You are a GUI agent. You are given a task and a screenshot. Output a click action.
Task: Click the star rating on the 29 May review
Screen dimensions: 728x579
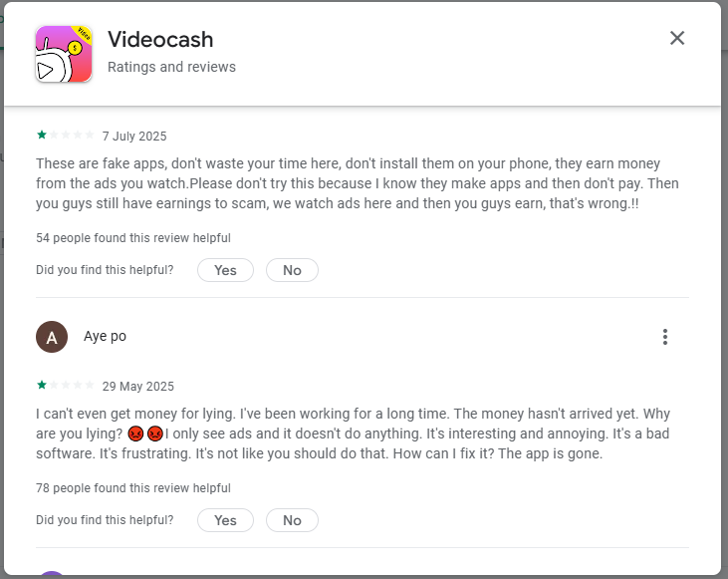[66, 386]
